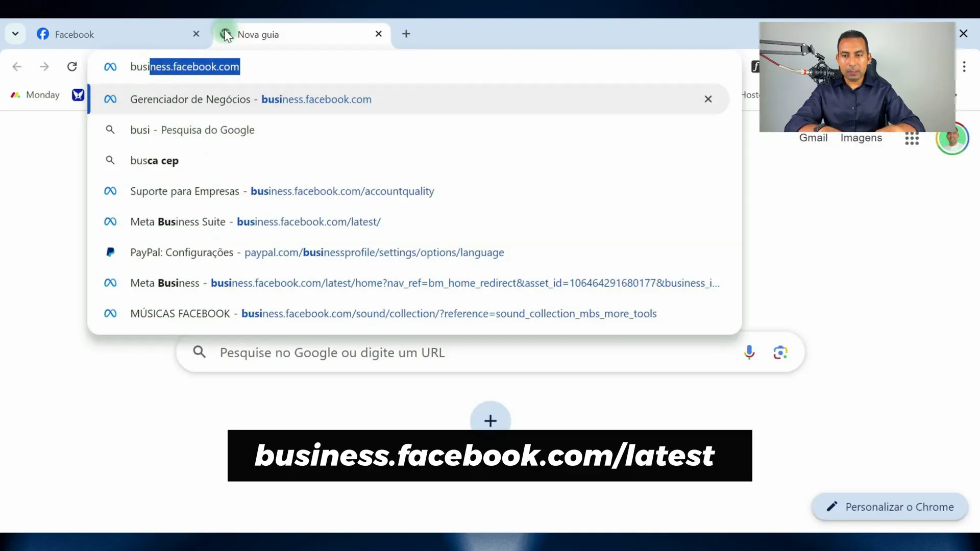Click the Gerenciador de Negócios Meta icon
This screenshot has height=551, width=980.
[x=110, y=99]
